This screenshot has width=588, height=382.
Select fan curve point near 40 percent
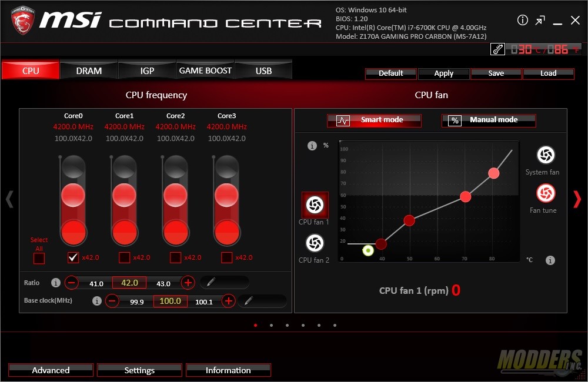(x=409, y=220)
